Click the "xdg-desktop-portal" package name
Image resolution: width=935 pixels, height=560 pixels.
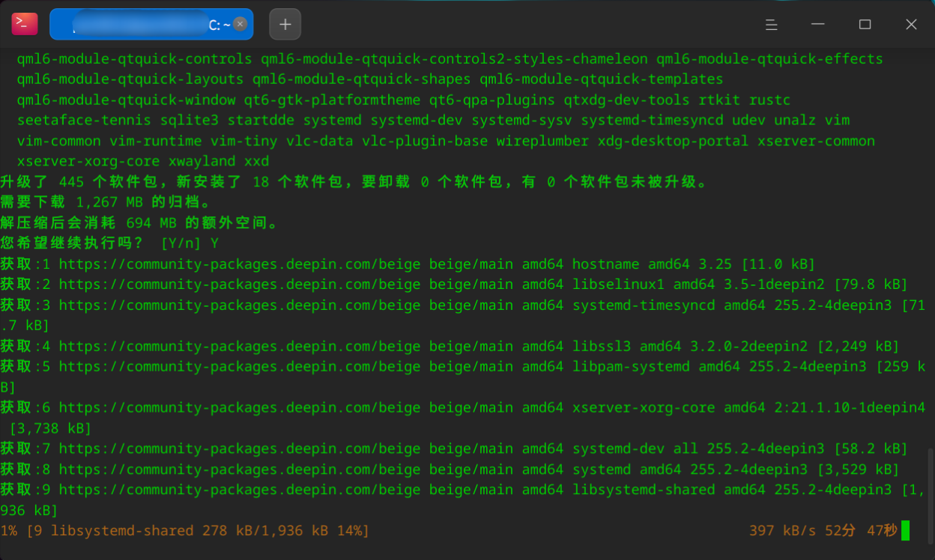coord(673,141)
